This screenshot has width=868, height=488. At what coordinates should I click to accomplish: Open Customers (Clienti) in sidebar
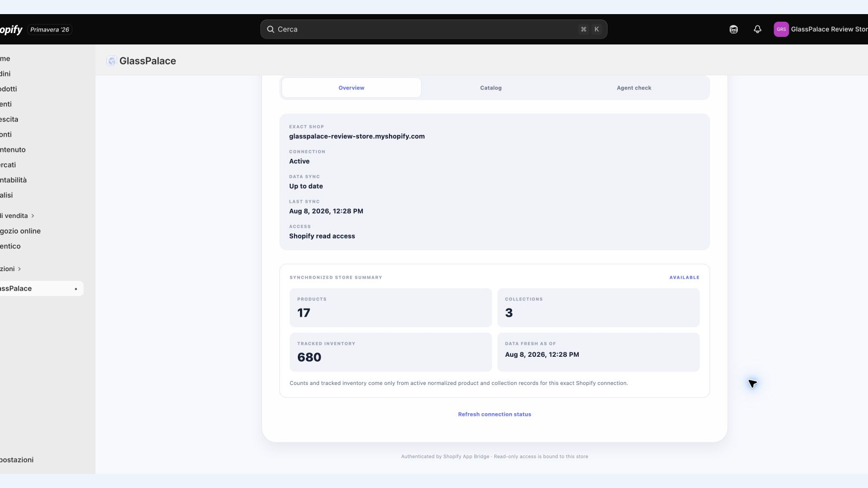[41, 104]
